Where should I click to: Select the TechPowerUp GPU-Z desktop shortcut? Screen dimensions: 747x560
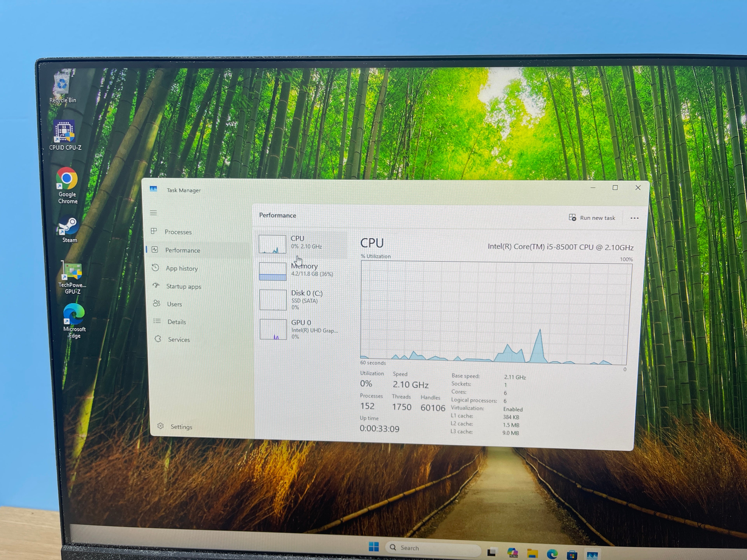click(72, 277)
